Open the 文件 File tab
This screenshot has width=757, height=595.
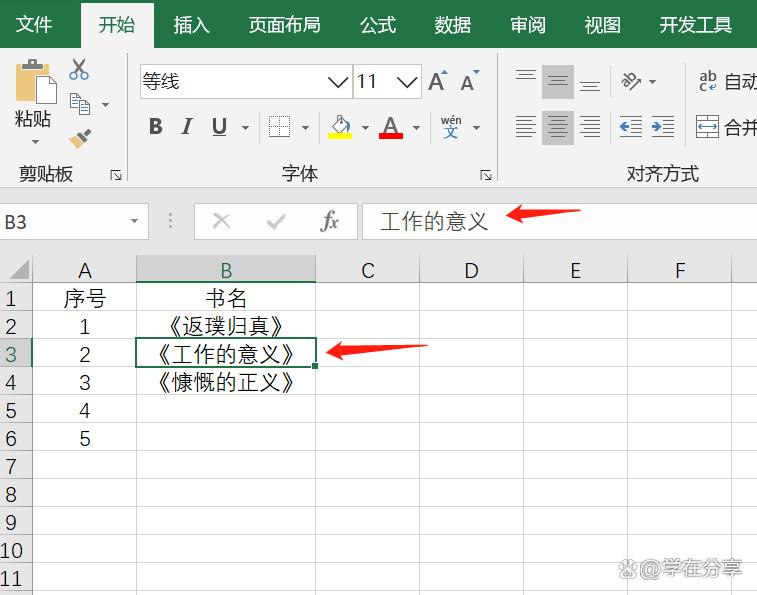click(x=34, y=25)
